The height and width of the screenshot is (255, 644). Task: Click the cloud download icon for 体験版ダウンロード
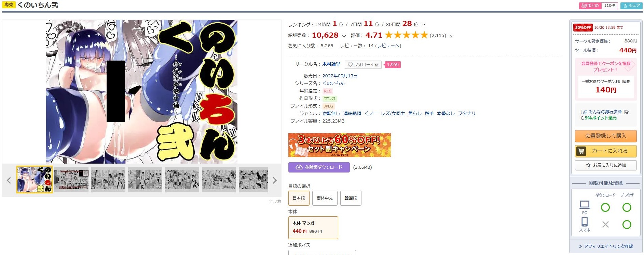[299, 167]
